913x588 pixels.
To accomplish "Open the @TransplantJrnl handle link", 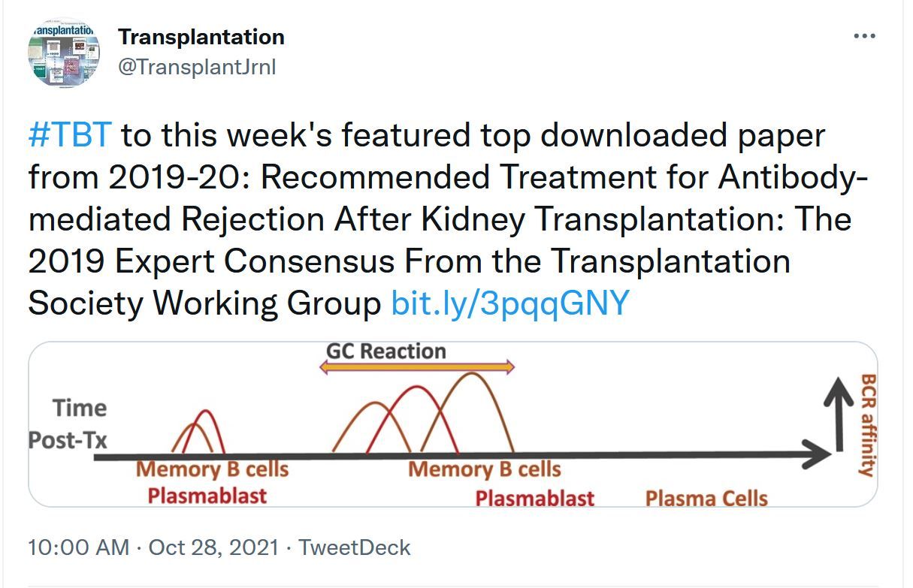I will click(x=197, y=67).
